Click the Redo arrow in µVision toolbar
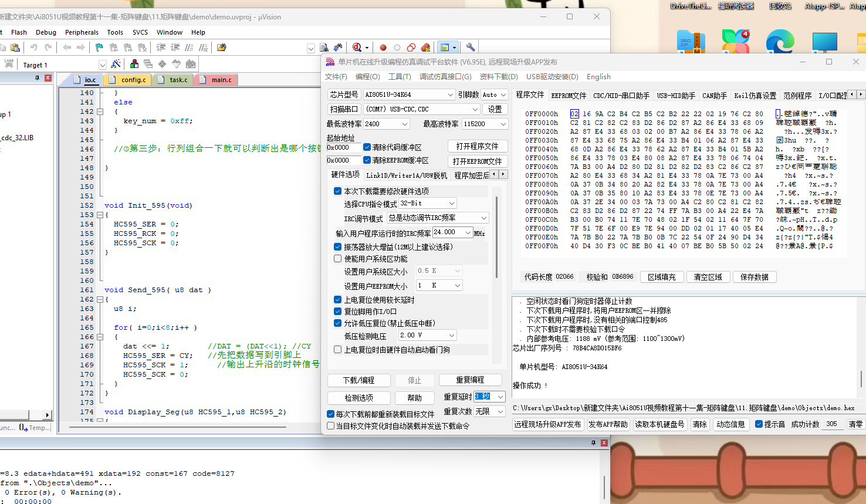This screenshot has width=866, height=504. tap(48, 48)
